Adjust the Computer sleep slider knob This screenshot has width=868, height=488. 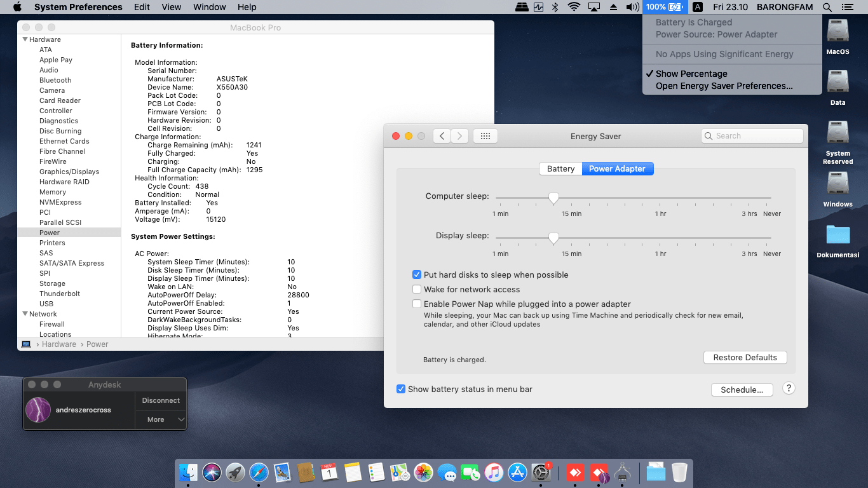coord(553,198)
